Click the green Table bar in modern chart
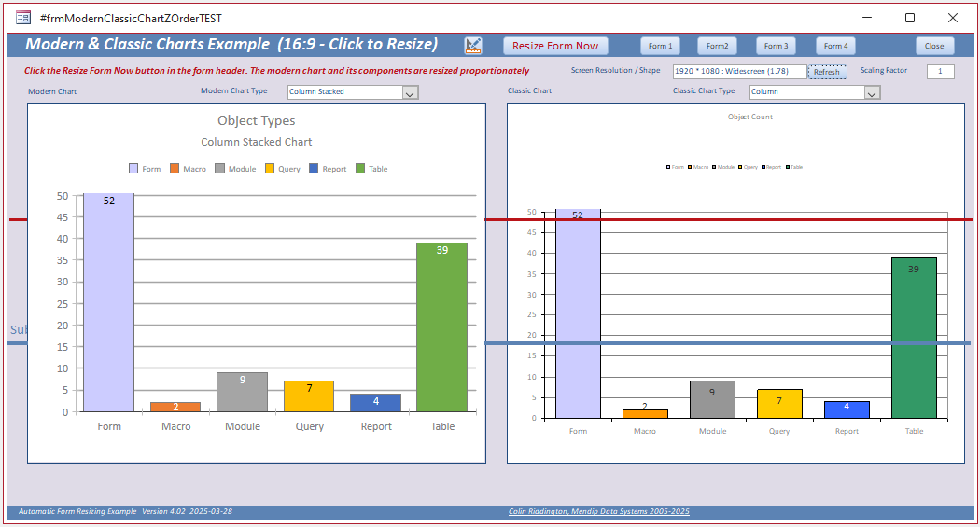This screenshot has width=980, height=527. [x=441, y=327]
